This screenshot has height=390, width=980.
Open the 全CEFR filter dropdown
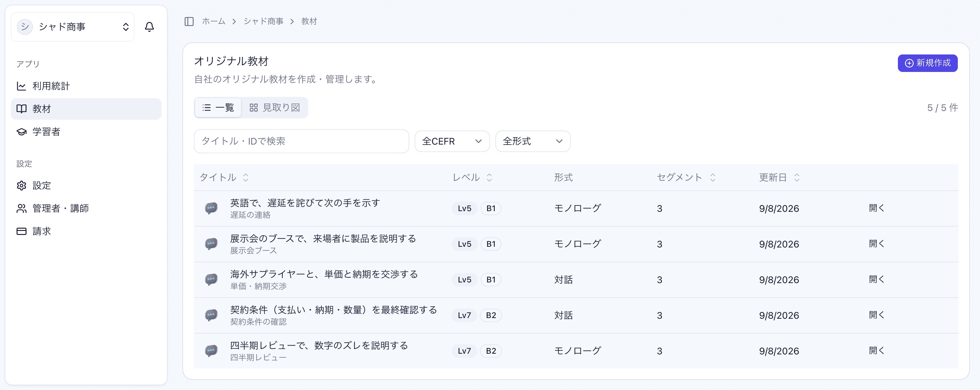coord(452,142)
